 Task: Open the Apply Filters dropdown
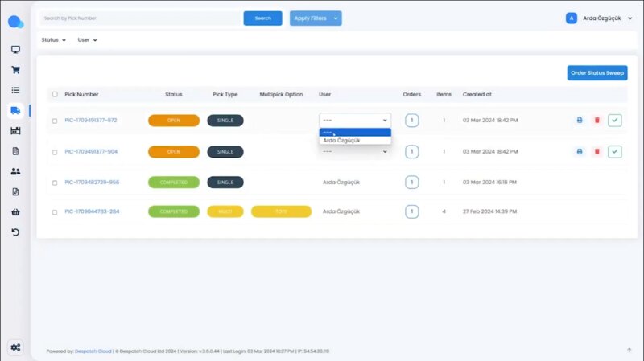click(x=316, y=18)
